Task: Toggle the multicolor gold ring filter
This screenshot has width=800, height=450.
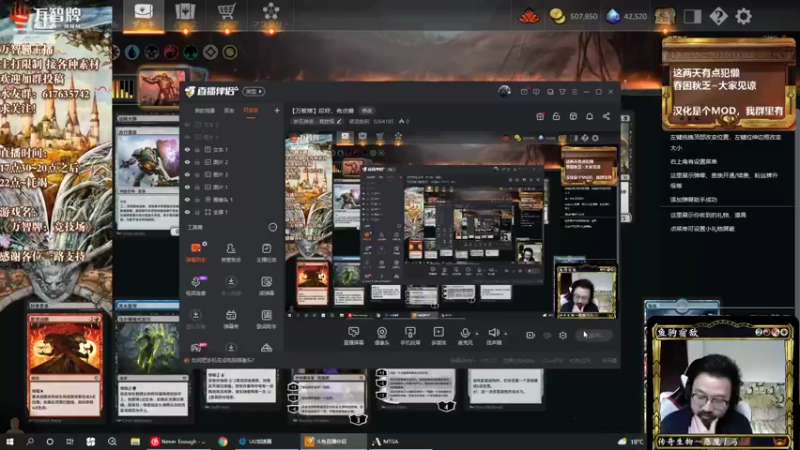Action: click(230, 52)
